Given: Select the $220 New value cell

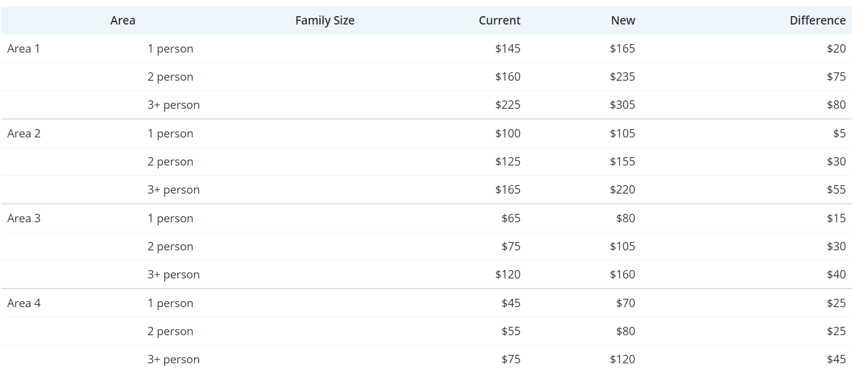Looking at the screenshot, I should [622, 189].
